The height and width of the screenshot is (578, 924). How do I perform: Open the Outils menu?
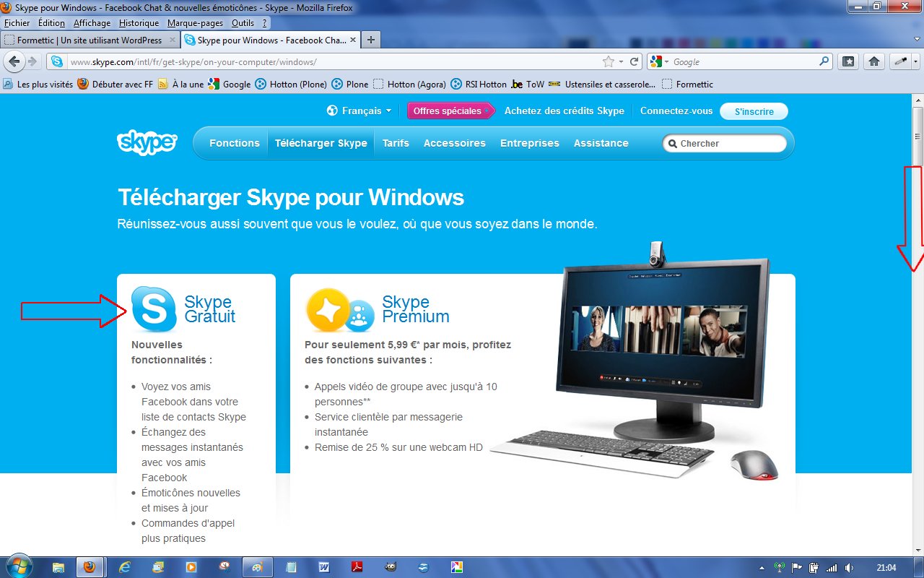[243, 23]
